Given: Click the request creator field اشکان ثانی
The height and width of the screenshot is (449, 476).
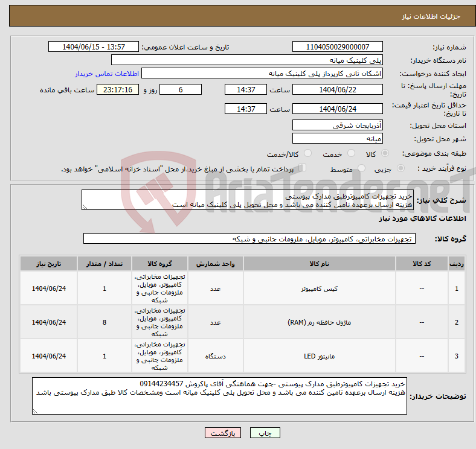Looking at the screenshot, I should (x=262, y=74).
